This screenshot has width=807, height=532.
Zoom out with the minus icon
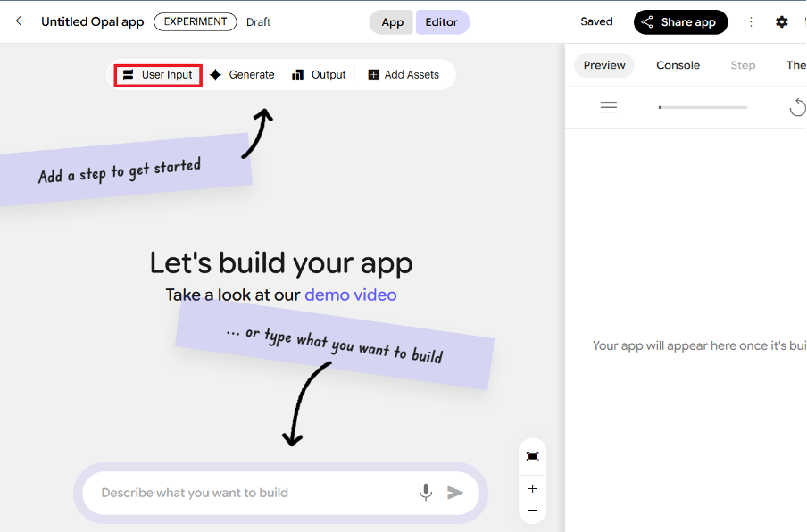click(533, 510)
